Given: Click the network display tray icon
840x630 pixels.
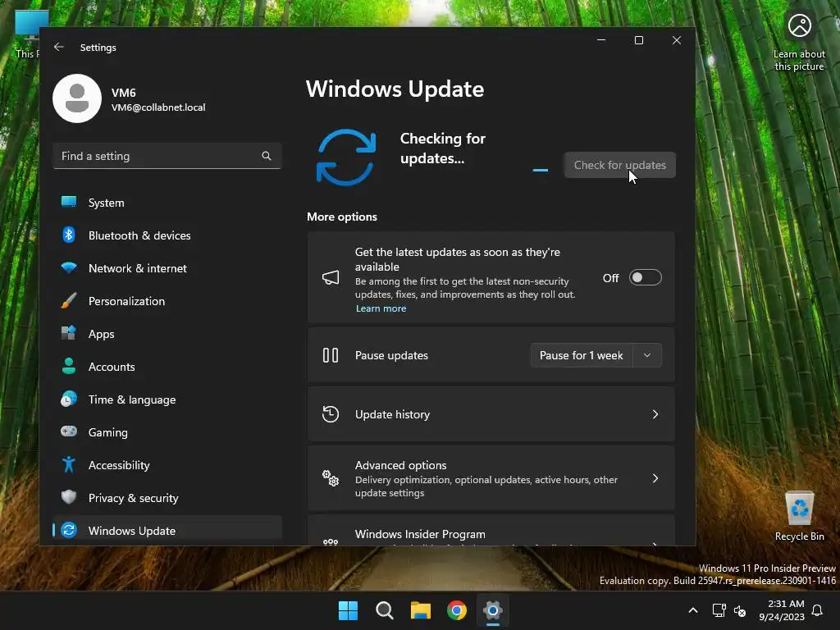Looking at the screenshot, I should coord(719,610).
